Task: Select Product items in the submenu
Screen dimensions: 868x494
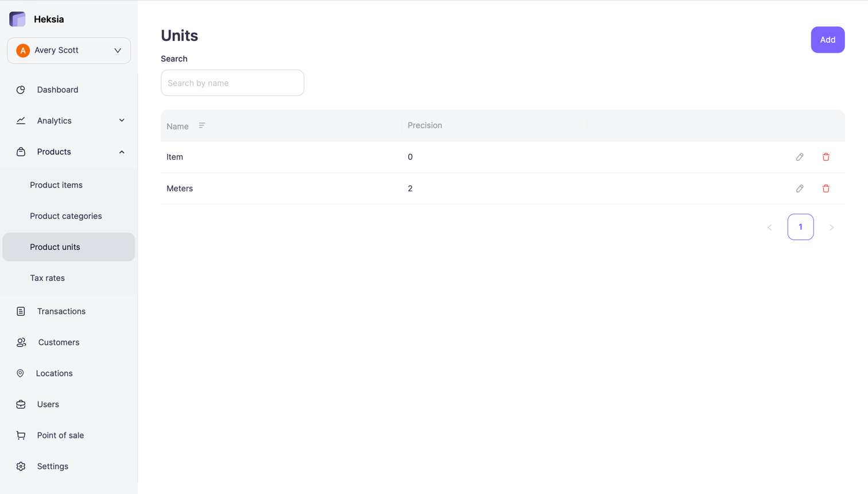Action: point(56,185)
